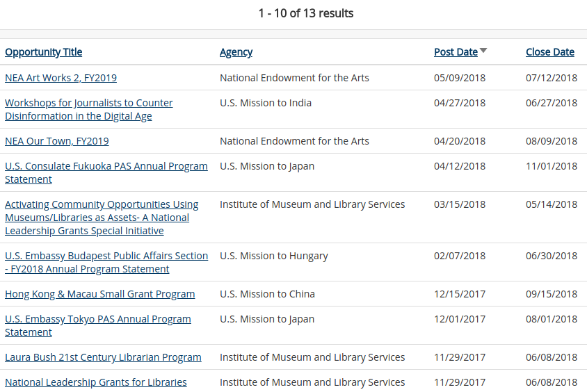Open Workshops for Journalists to Counter Disinformation link
The height and width of the screenshot is (392, 587).
tap(89, 109)
